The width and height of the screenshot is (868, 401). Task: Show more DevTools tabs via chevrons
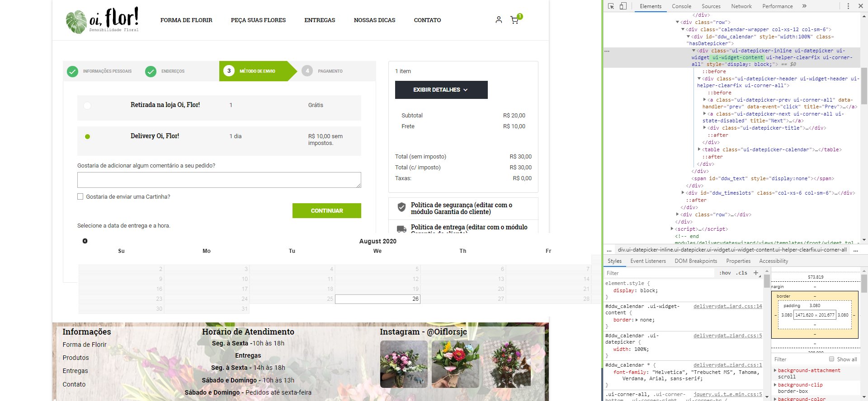(804, 6)
